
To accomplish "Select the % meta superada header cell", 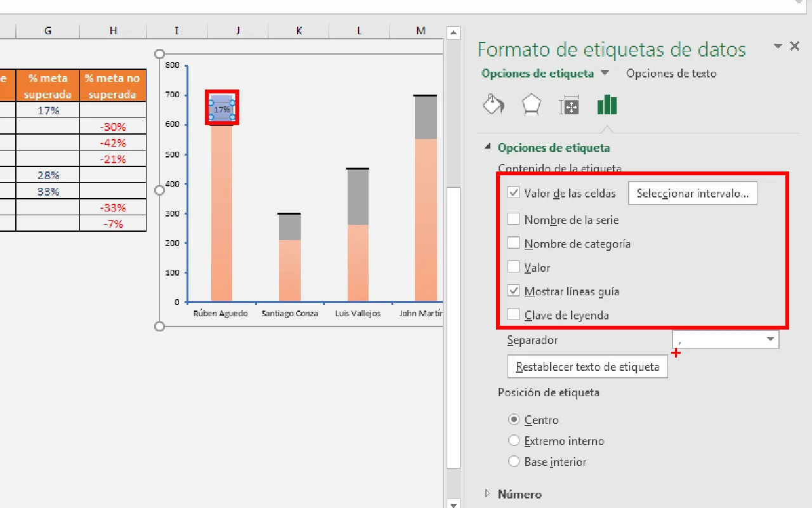I will tap(48, 86).
